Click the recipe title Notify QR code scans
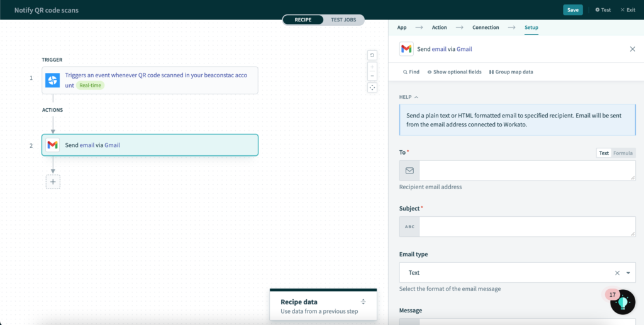This screenshot has width=644, height=325. pos(47,10)
